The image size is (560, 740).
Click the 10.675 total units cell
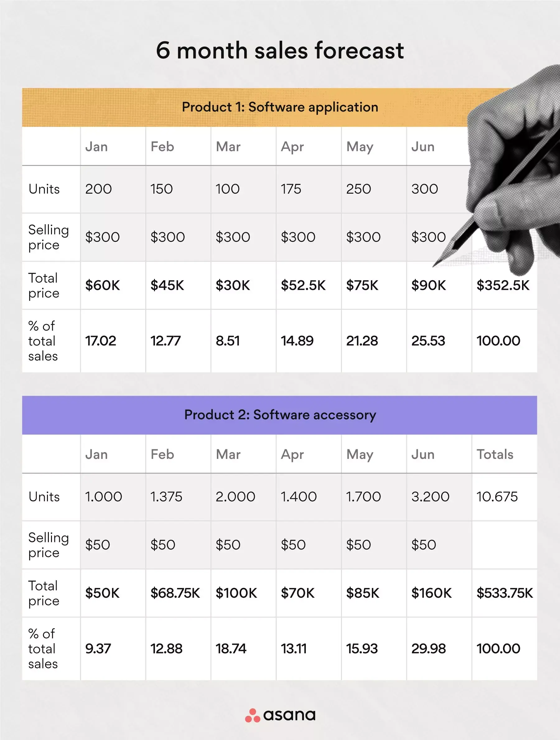pos(497,497)
